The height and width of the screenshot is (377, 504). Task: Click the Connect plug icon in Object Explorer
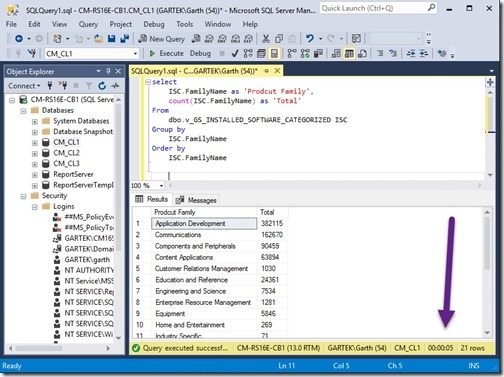(50, 86)
